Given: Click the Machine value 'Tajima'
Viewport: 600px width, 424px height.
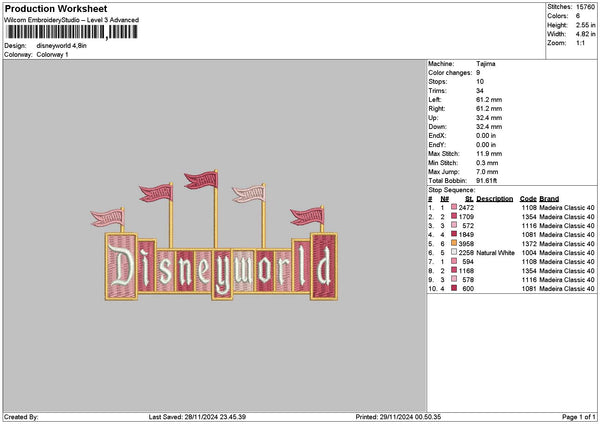Looking at the screenshot, I should tap(486, 64).
